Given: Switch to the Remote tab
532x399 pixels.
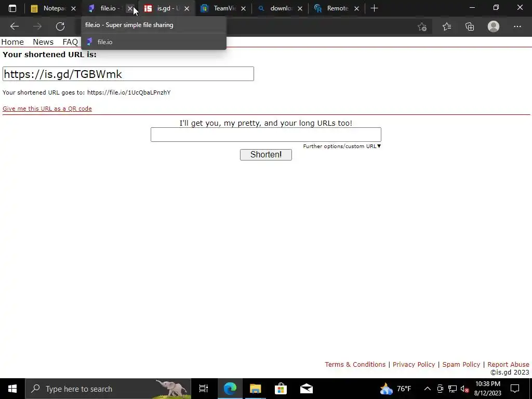Looking at the screenshot, I should point(337,8).
